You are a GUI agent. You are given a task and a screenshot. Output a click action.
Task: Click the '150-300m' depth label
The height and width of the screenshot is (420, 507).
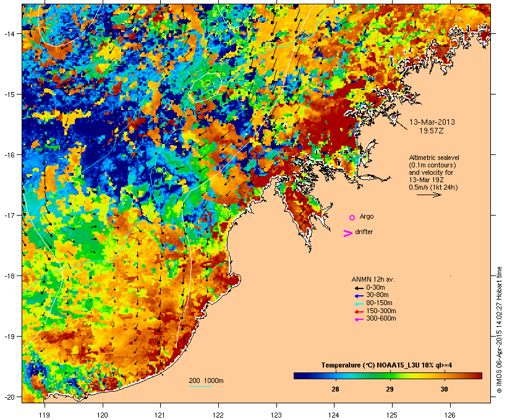[381, 311]
